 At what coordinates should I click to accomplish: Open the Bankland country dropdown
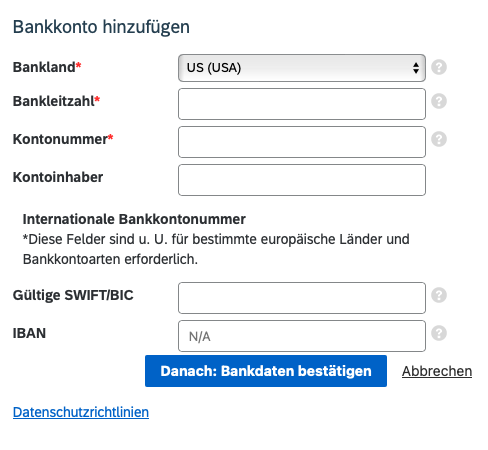302,68
